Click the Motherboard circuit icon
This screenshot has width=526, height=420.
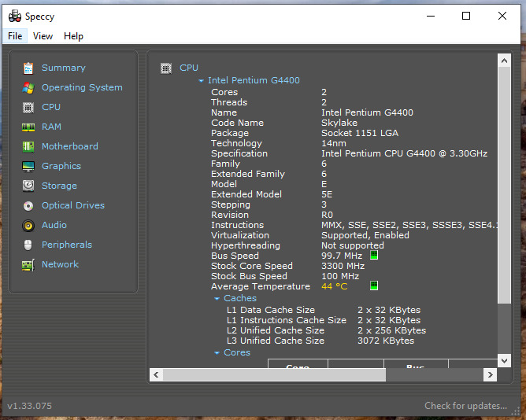[x=28, y=147]
